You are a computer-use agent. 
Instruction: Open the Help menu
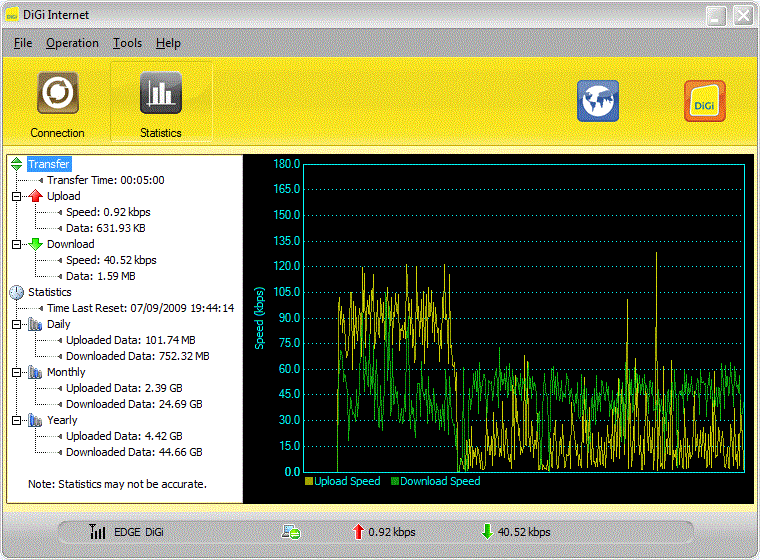pos(168,43)
